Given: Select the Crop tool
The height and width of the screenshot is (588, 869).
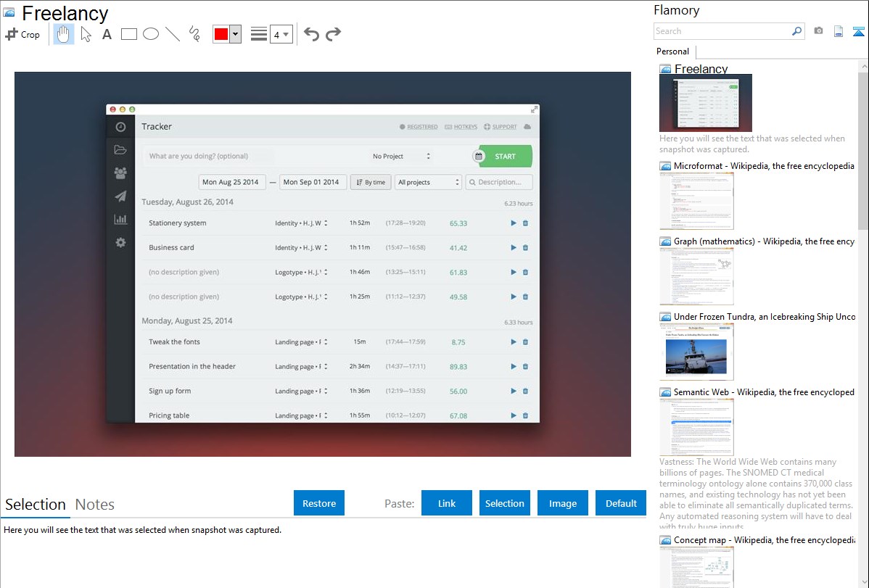Looking at the screenshot, I should 22,34.
